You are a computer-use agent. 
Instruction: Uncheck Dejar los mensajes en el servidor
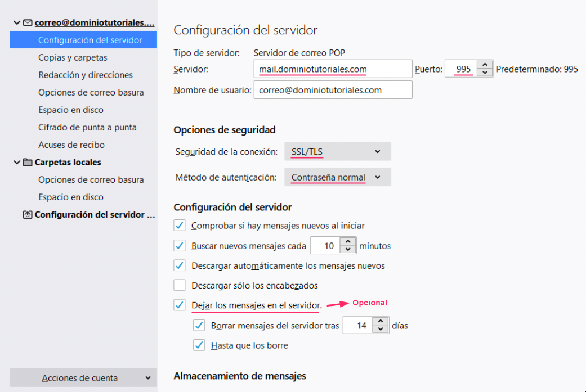pos(180,305)
